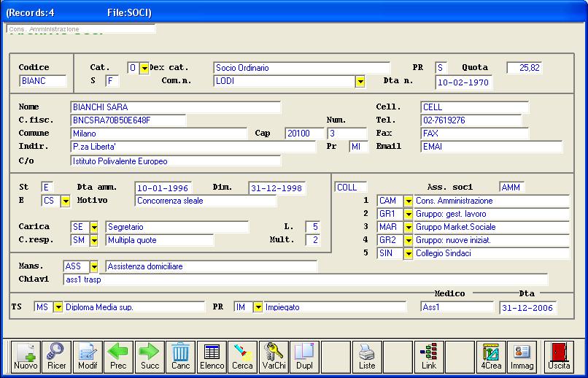The height and width of the screenshot is (378, 588).
Task: Click the L. field value 5
Action: click(313, 227)
